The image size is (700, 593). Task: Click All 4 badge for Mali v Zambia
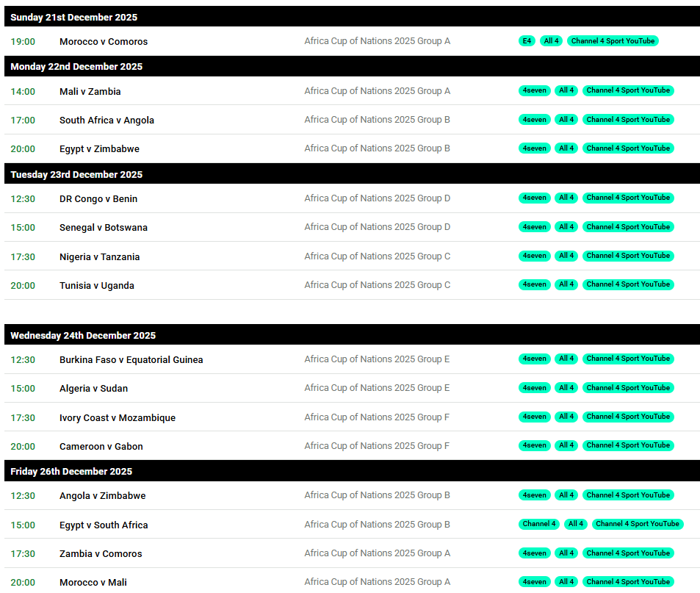coord(566,90)
